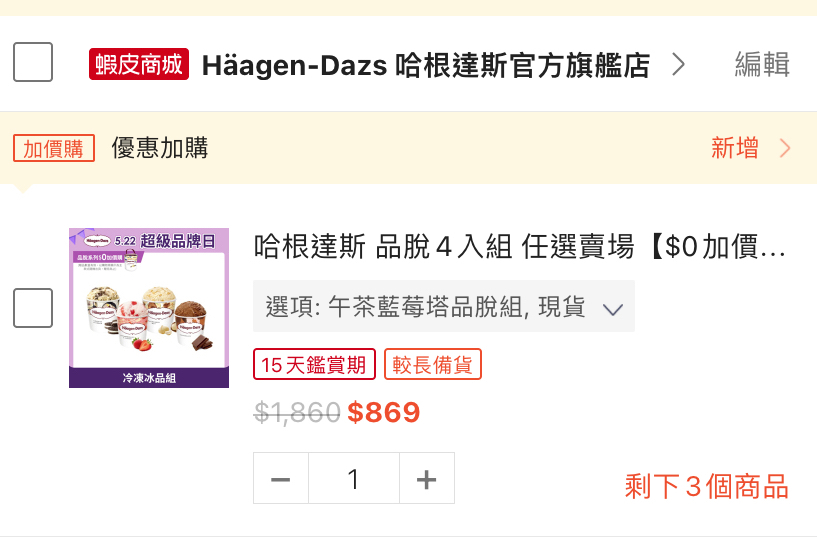Viewport: 817px width, 542px height.
Task: Open the 冷凍冰品組 product thumbnail image
Action: pos(149,308)
